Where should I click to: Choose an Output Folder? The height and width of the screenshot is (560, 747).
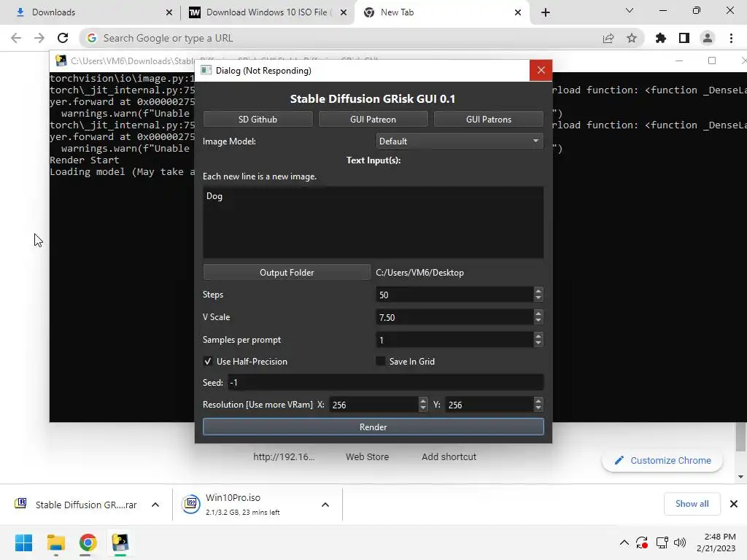pyautogui.click(x=287, y=273)
